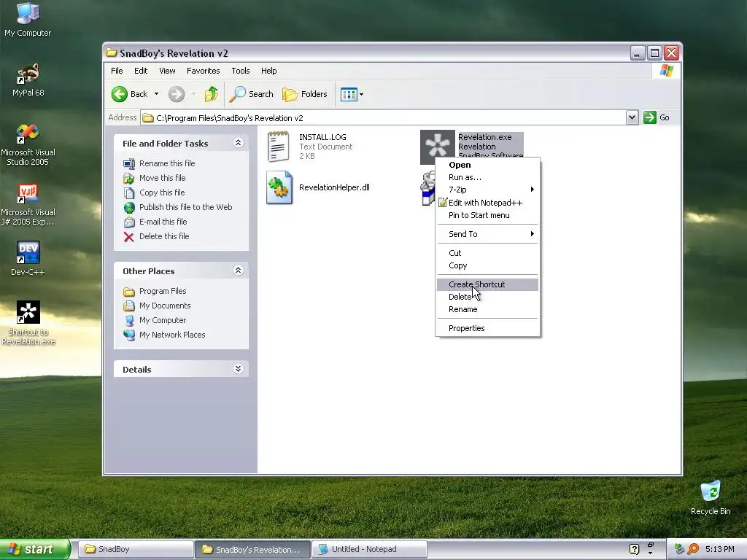Choose Rename in context menu
The height and width of the screenshot is (560, 747).
click(x=488, y=309)
